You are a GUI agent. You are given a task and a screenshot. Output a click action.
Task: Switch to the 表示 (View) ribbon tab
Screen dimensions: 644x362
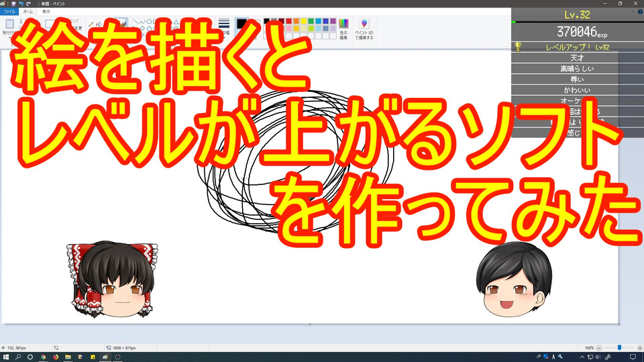click(46, 12)
